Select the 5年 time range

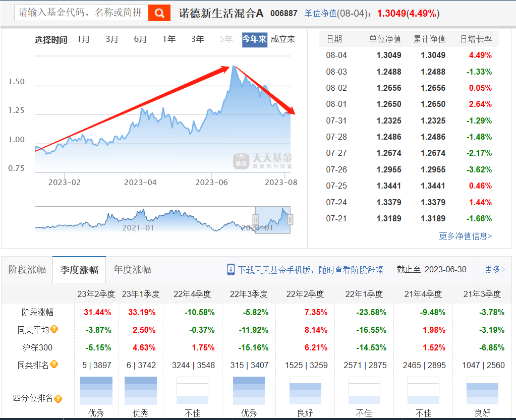coord(226,39)
